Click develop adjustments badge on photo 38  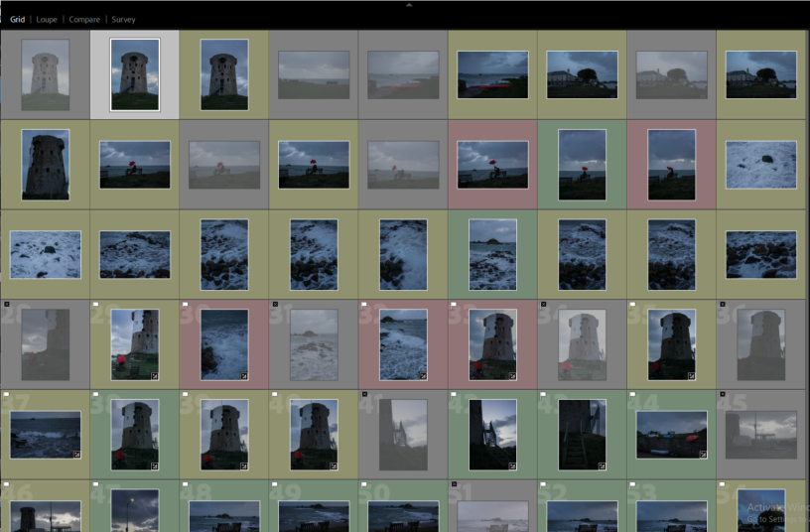click(x=154, y=465)
